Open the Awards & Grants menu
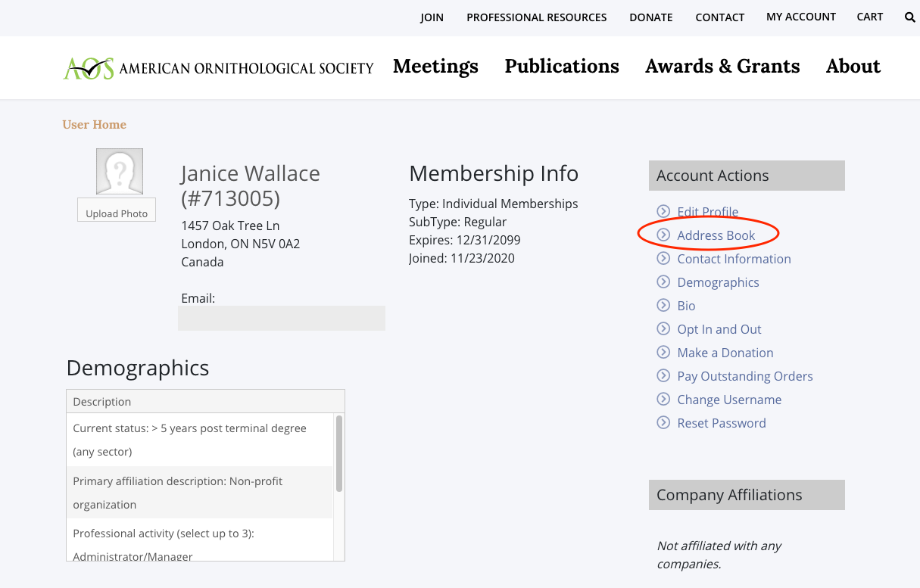The image size is (920, 588). click(722, 67)
